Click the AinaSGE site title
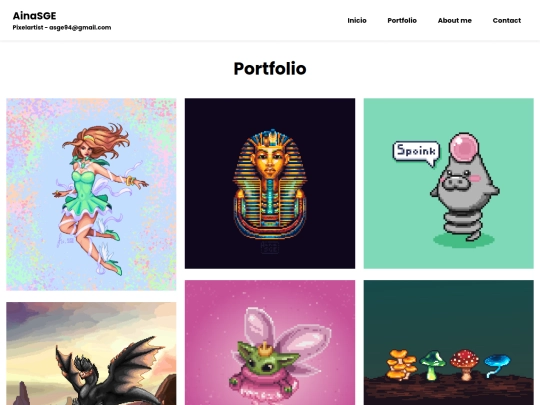This screenshot has height=405, width=540. pos(34,16)
